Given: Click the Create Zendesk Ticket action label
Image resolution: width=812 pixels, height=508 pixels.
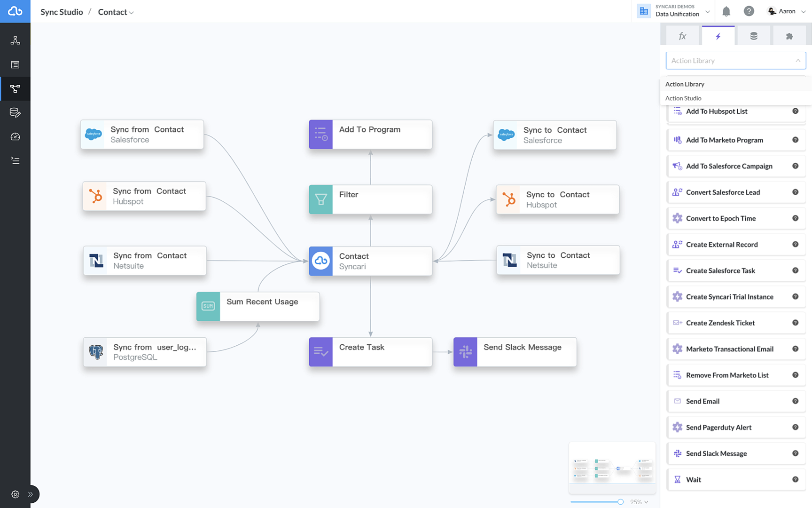Looking at the screenshot, I should coord(720,323).
